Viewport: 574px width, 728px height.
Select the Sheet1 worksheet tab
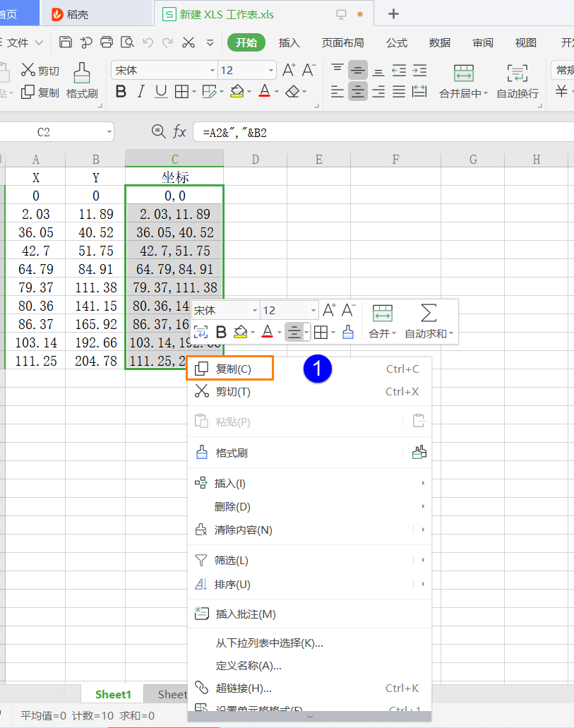[113, 694]
